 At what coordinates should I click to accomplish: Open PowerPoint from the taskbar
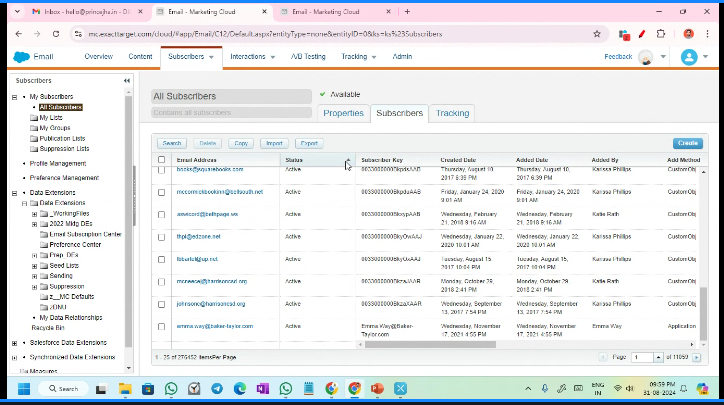tap(377, 389)
